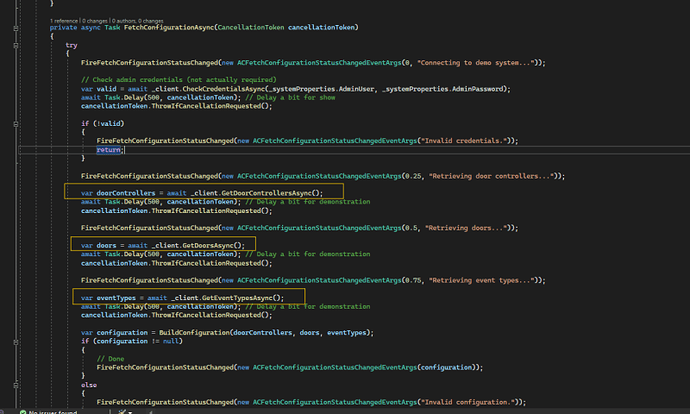690x414 pixels.
Task: Click the "Retrieving door controllers..." string
Action: pyautogui.click(x=491, y=176)
